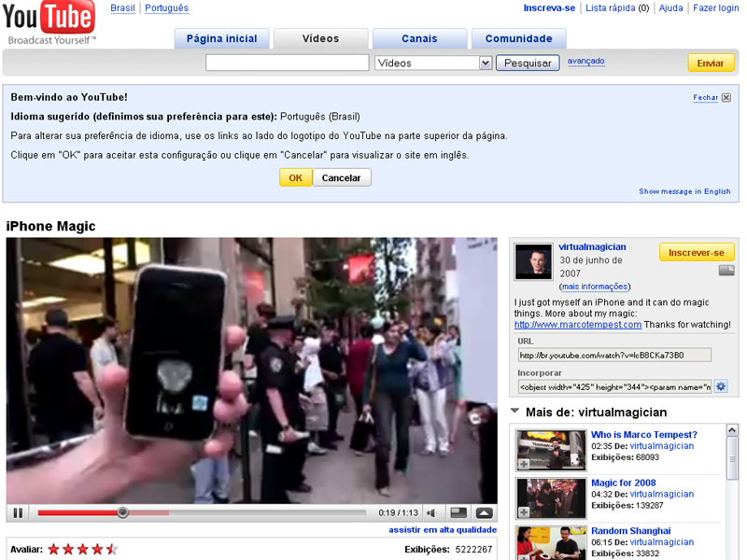This screenshot has width=747, height=560.
Task: Add 'Who is Marco Tempest?' to quicklist plus icon
Action: point(524,463)
